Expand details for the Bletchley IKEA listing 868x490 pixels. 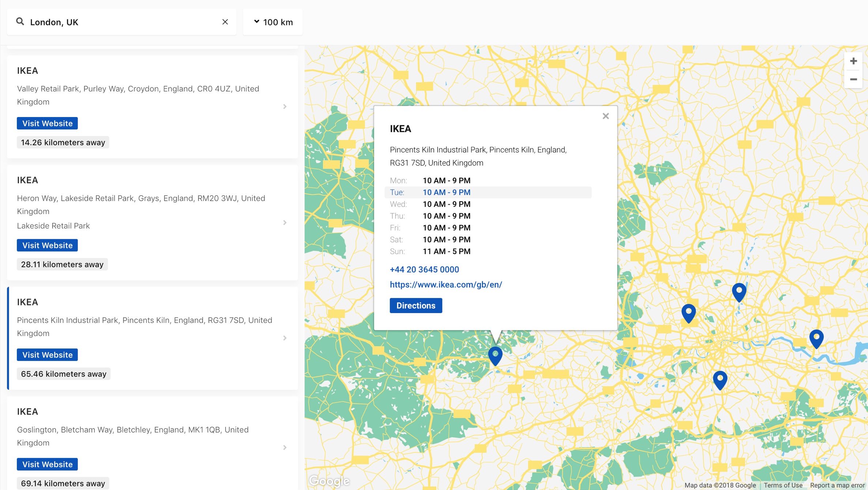click(x=285, y=447)
